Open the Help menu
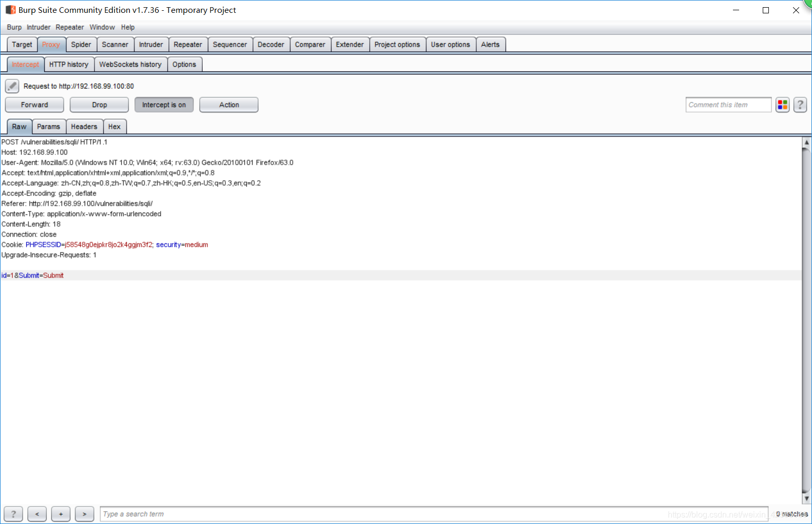Screen dimensions: 812x524 click(x=128, y=27)
